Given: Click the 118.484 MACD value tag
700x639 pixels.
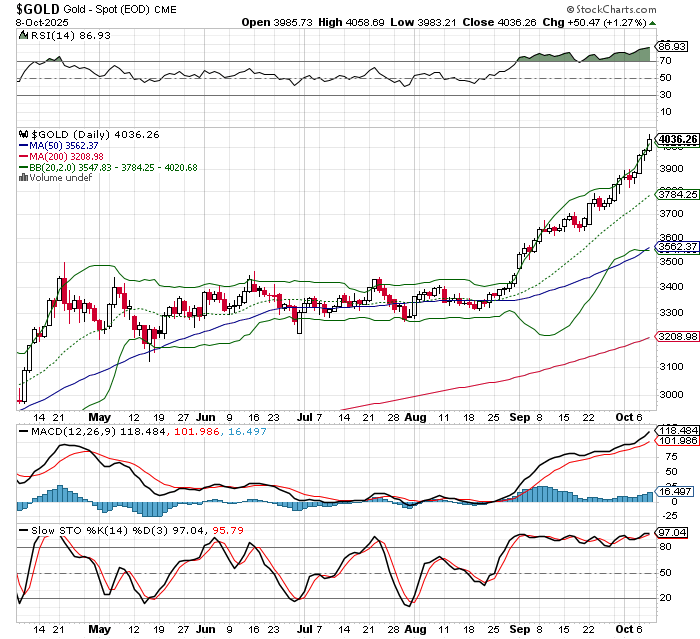Looking at the screenshot, I should point(671,428).
